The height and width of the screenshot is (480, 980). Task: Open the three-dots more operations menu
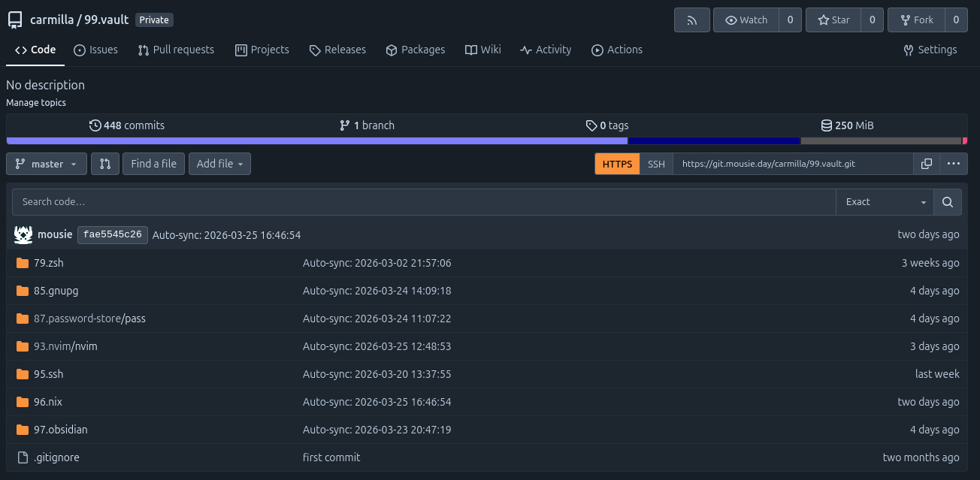[x=953, y=164]
